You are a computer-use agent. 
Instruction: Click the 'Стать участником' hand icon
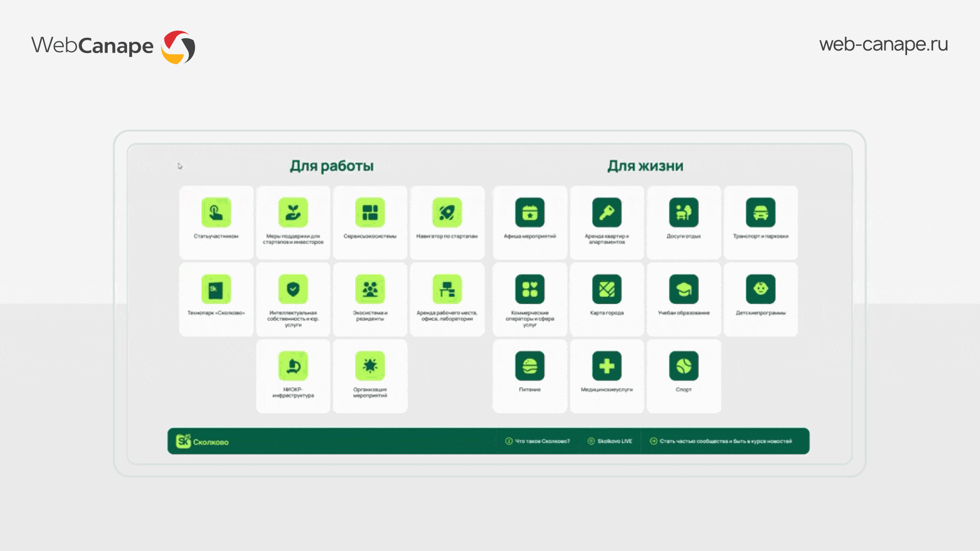click(x=216, y=212)
